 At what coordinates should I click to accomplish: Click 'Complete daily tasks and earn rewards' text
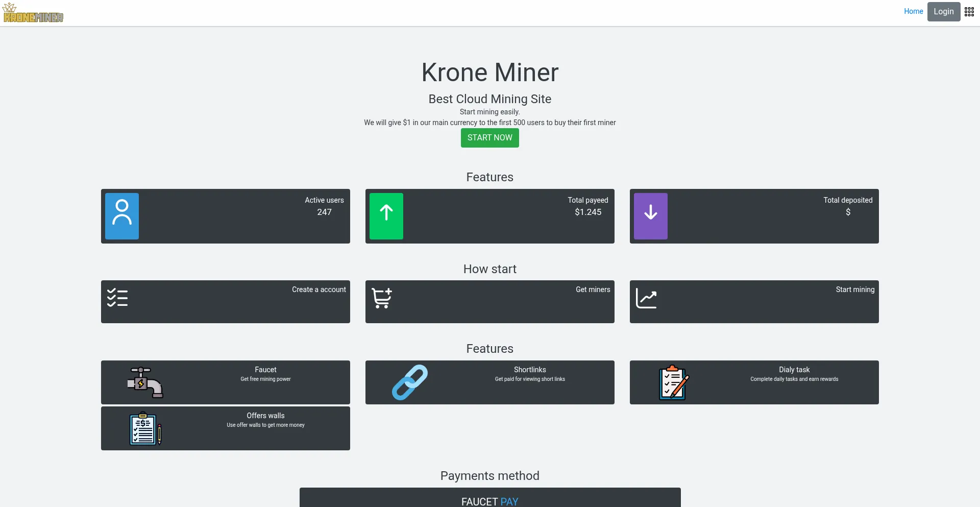pyautogui.click(x=794, y=379)
